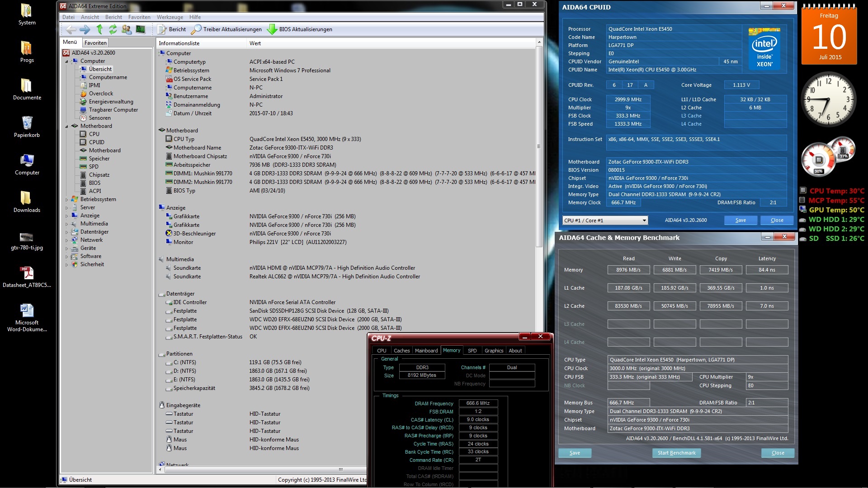Viewport: 868px width, 488px height.
Task: Open the Werkzeuge menu
Action: 170,17
